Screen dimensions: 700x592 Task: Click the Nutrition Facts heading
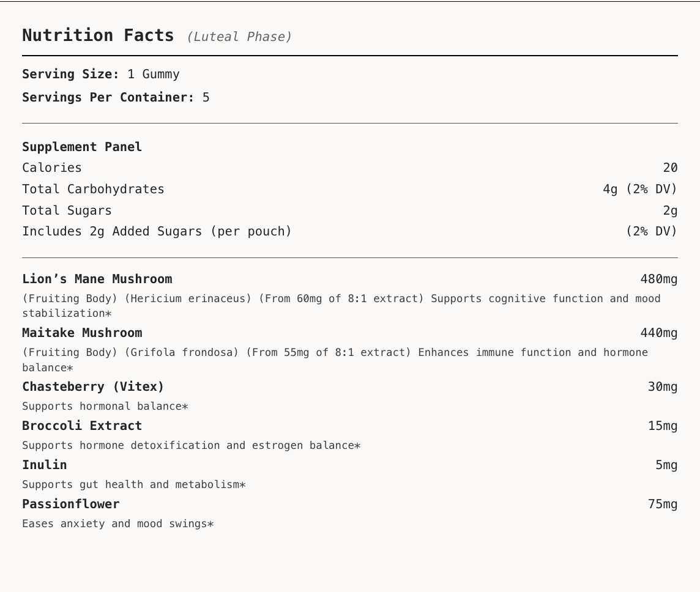[98, 35]
